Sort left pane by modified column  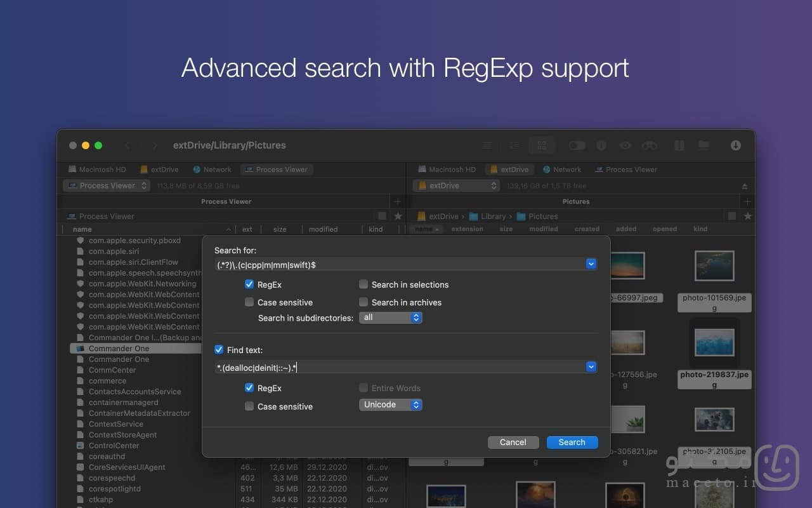pyautogui.click(x=324, y=229)
